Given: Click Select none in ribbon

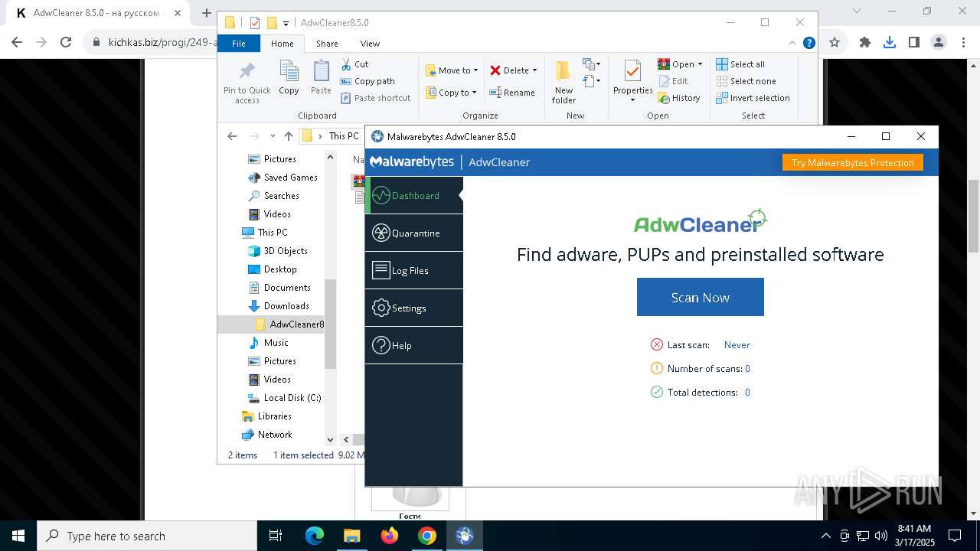Looking at the screenshot, I should pos(746,81).
